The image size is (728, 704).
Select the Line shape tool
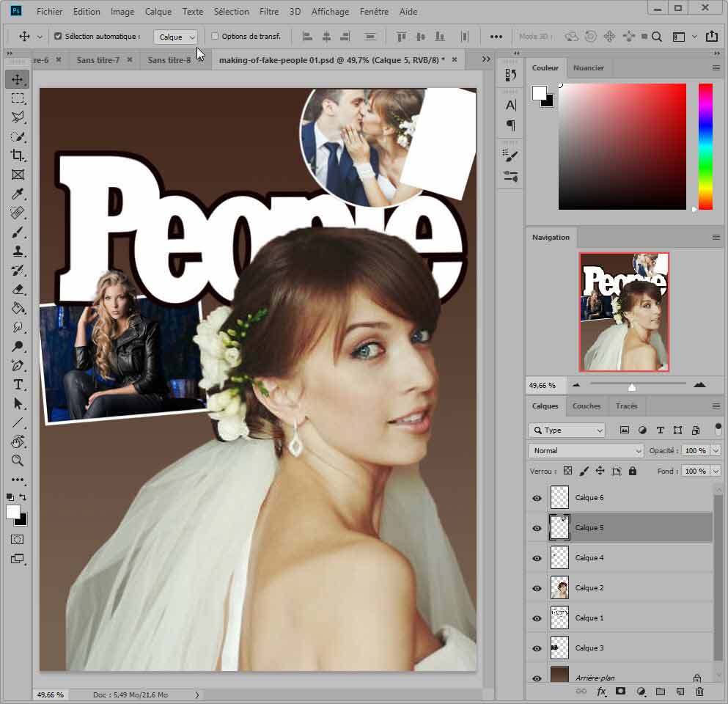(18, 422)
